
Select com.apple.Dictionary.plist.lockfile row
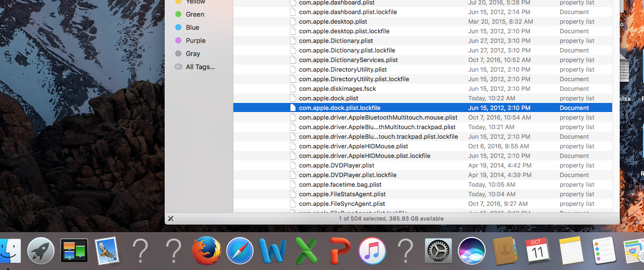[x=422, y=50]
